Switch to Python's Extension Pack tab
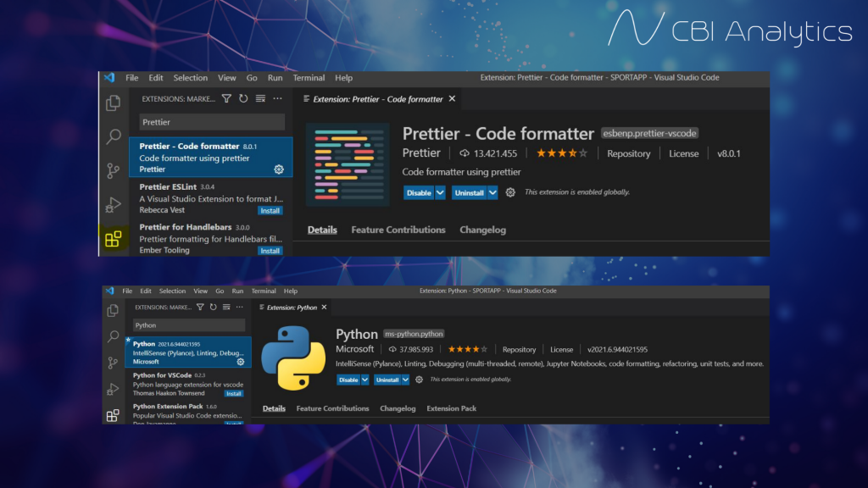Viewport: 868px width, 488px height. (451, 408)
